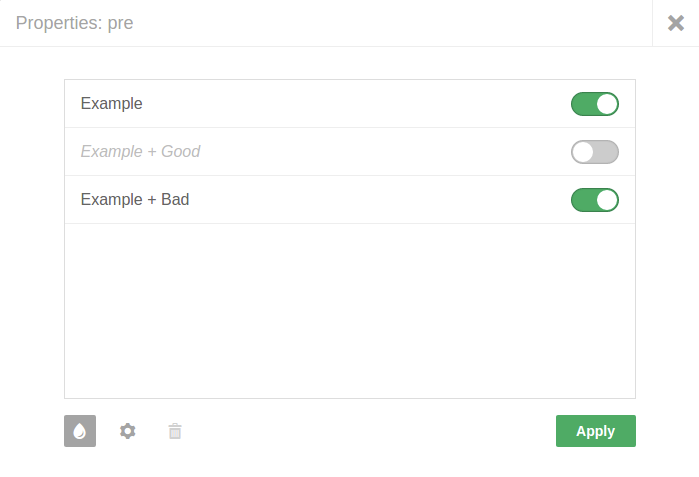This screenshot has height=477, width=699.
Task: Click the "Example + Bad" label text
Action: point(134,199)
